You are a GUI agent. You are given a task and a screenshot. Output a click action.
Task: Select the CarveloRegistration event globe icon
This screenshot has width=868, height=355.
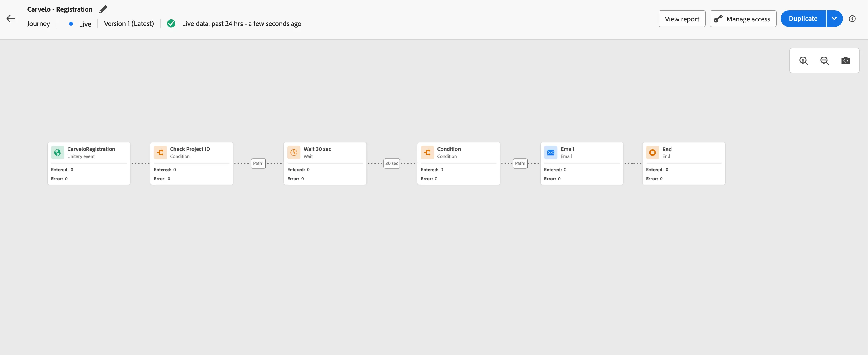[58, 152]
